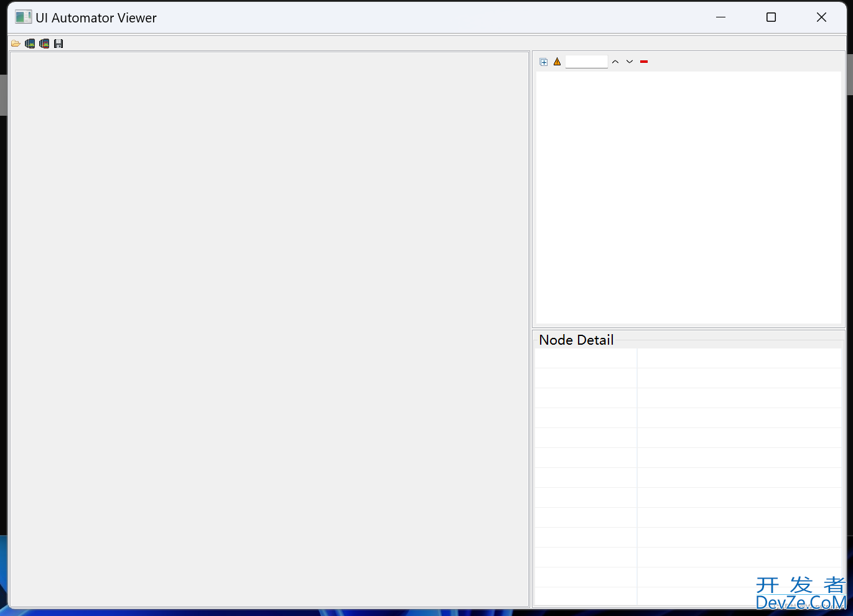
Task: Click the compressed-hierarchy screenshot icon with red circle
Action: pos(44,44)
